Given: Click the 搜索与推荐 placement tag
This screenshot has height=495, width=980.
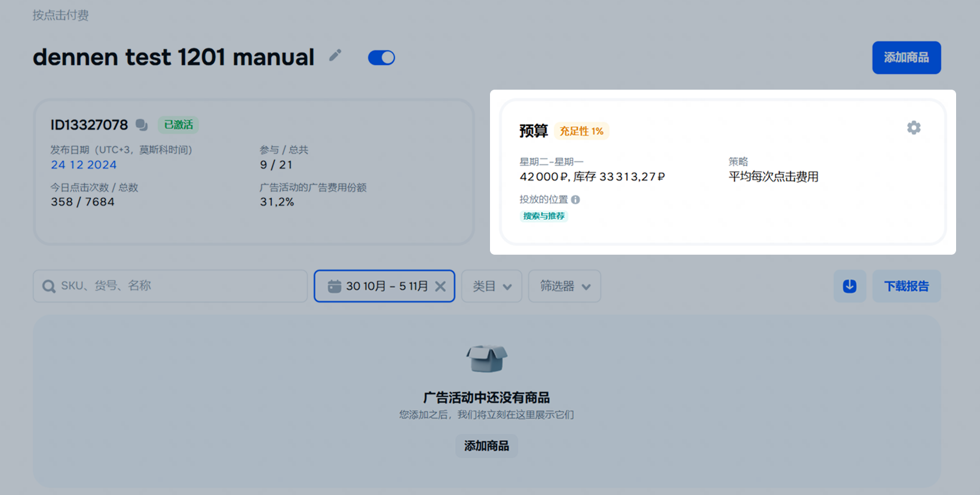Looking at the screenshot, I should point(543,216).
